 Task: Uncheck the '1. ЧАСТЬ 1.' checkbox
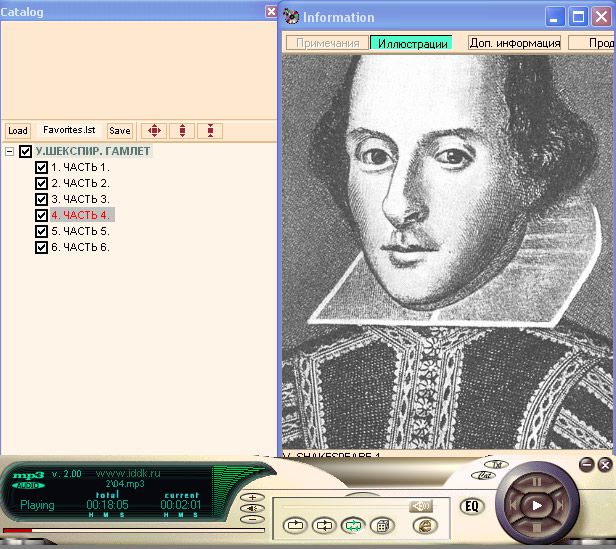tap(41, 167)
